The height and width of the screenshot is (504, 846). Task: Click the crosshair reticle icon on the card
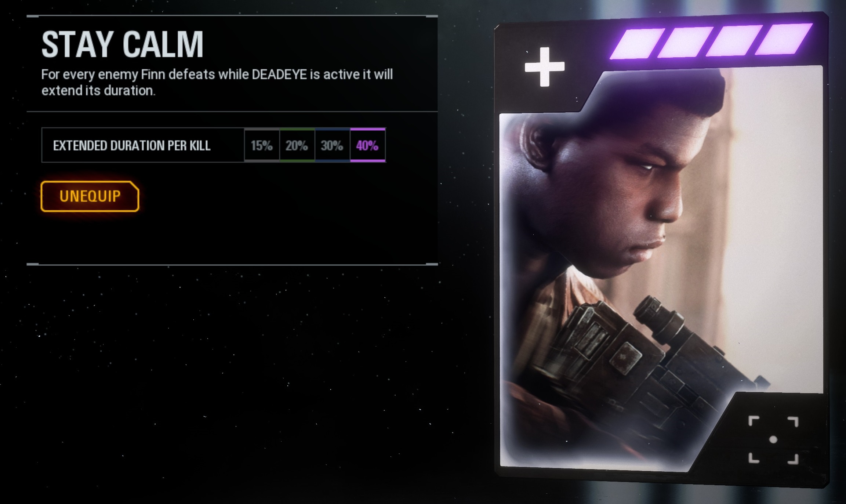point(773,440)
